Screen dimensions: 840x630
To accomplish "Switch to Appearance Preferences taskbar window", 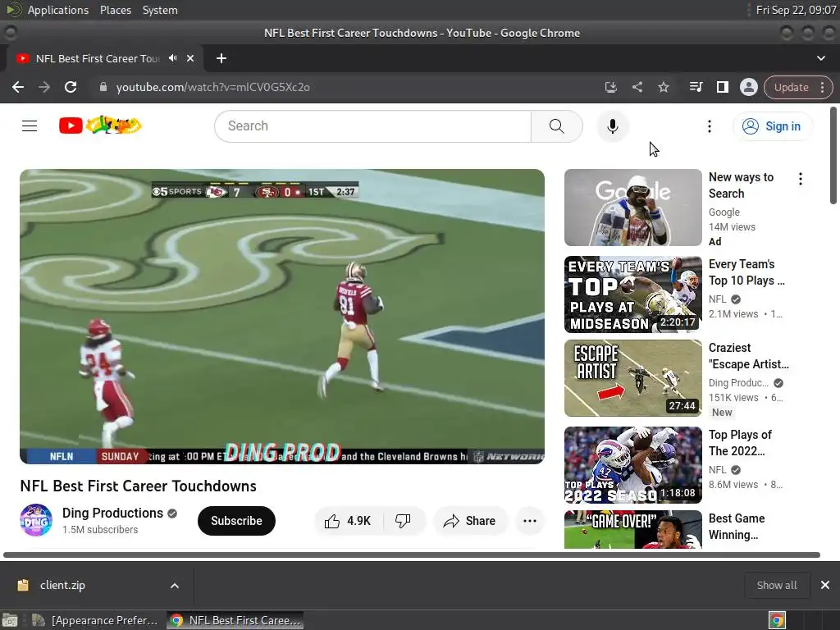I will (95, 620).
